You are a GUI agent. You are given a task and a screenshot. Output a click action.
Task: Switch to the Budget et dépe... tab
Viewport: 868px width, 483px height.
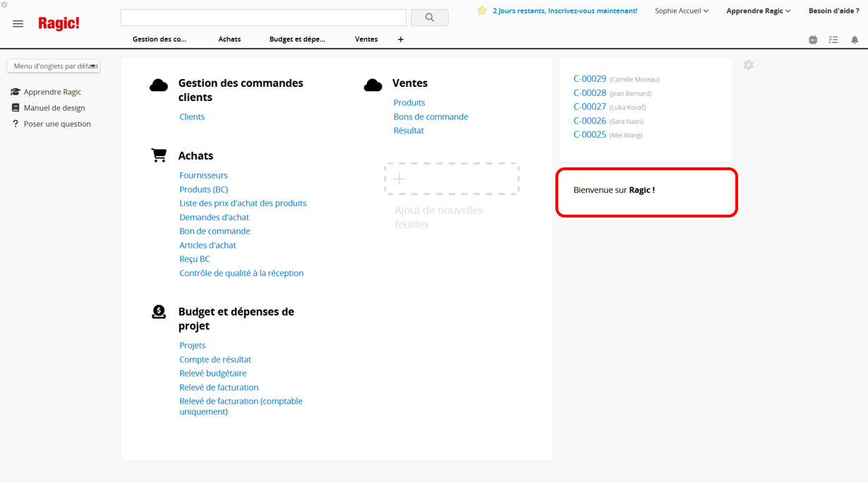297,40
